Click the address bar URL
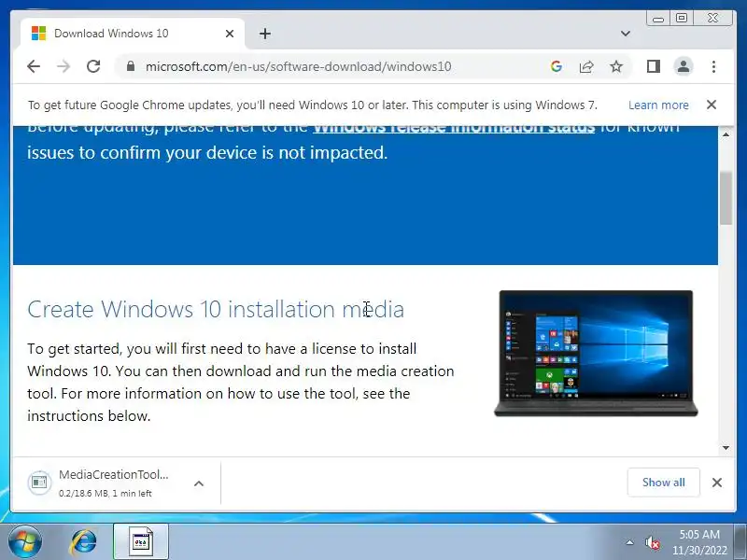This screenshot has height=560, width=747. point(298,66)
